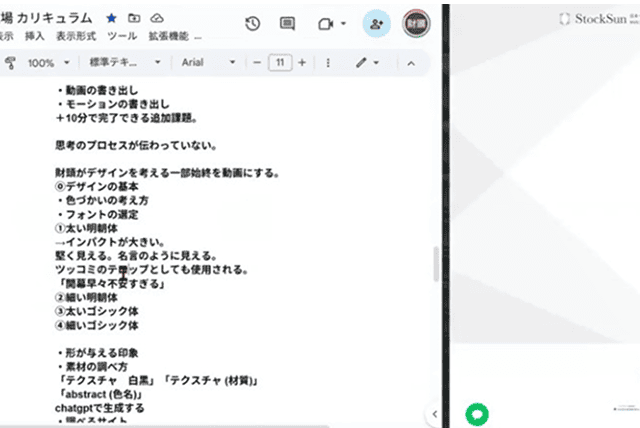
Task: Increase font size with plus button
Action: 302,63
